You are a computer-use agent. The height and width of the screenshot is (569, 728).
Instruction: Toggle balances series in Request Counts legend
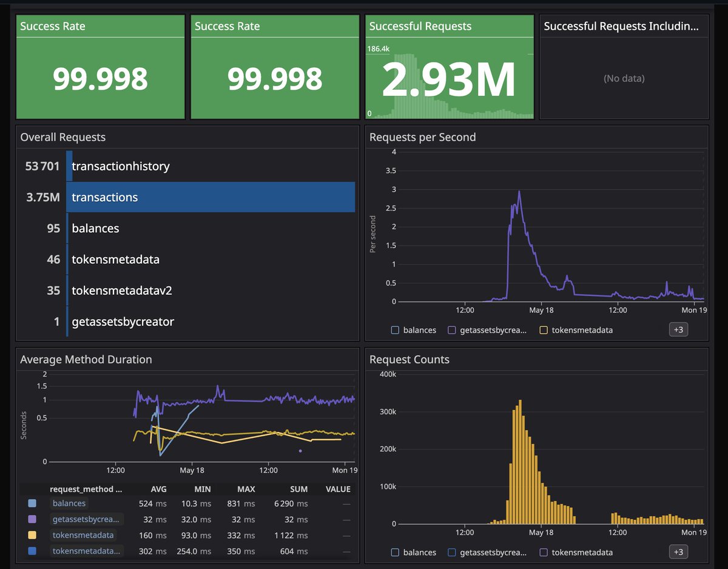pyautogui.click(x=414, y=552)
